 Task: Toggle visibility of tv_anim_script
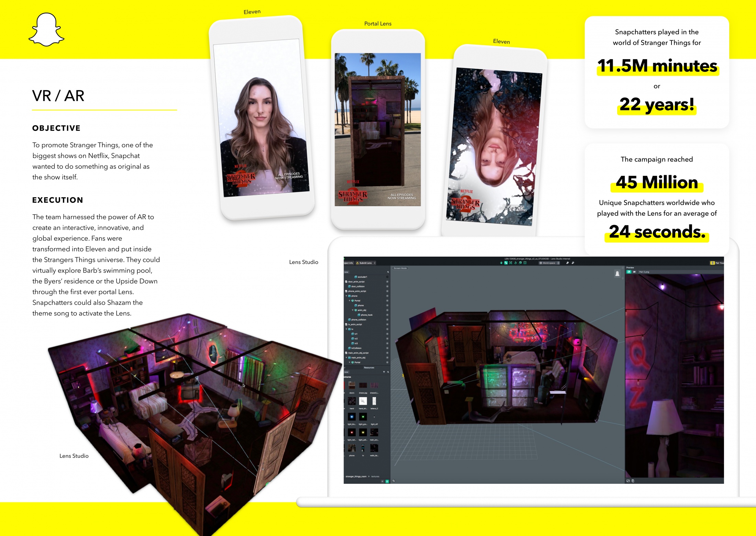[387, 324]
